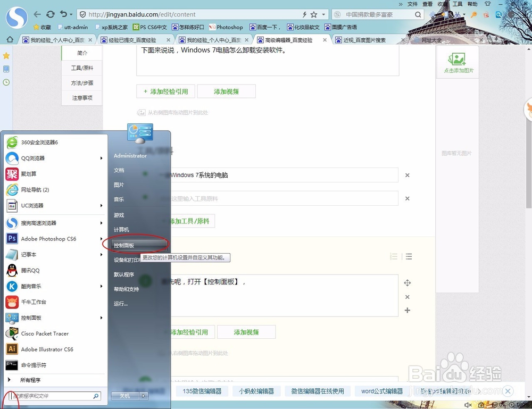Click the plus icon to add a paragraph
Screen dimensions: 532x409
[x=407, y=310]
